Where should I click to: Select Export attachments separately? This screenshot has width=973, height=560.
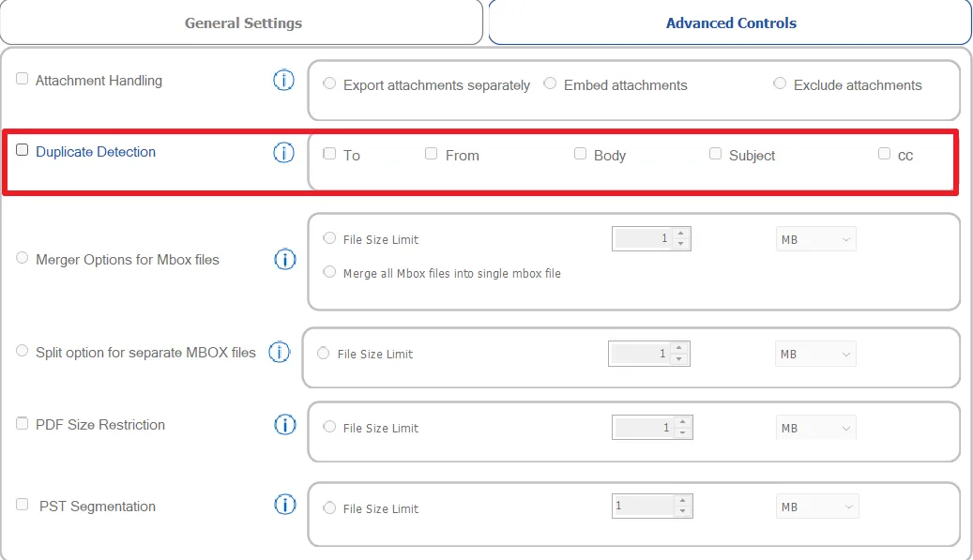tap(329, 83)
